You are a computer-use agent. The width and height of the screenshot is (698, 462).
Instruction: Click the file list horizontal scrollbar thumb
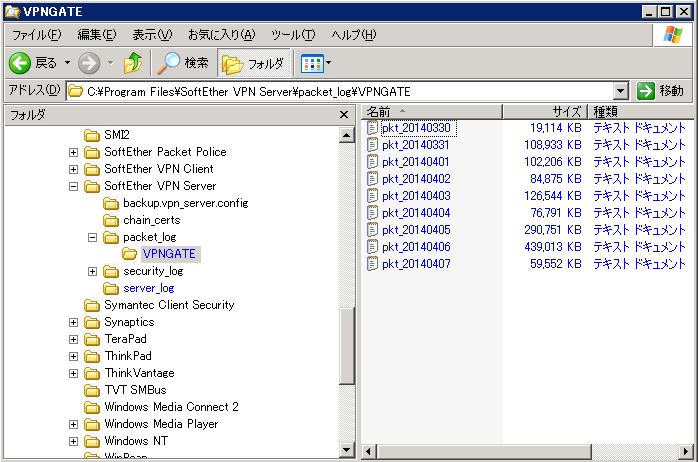(484, 451)
